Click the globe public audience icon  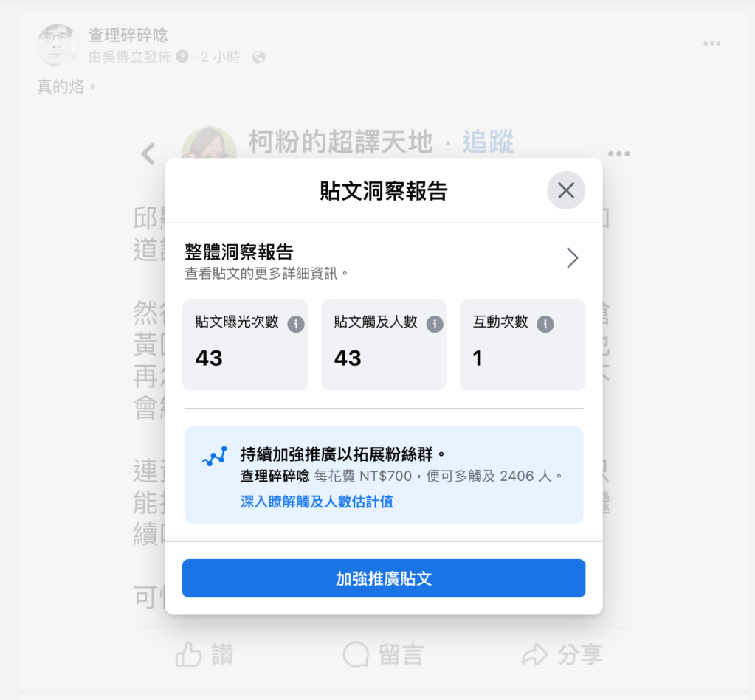[259, 58]
